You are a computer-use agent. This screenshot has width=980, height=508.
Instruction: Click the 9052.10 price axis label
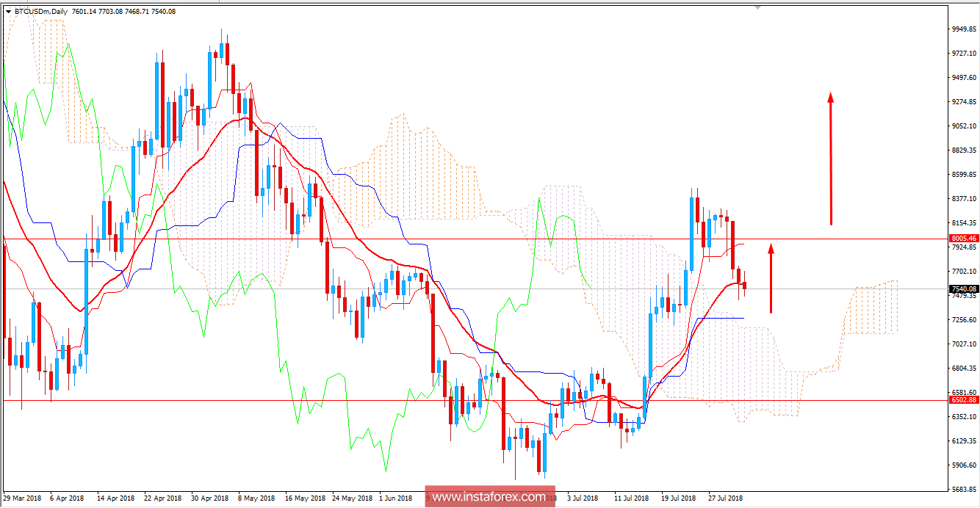963,126
